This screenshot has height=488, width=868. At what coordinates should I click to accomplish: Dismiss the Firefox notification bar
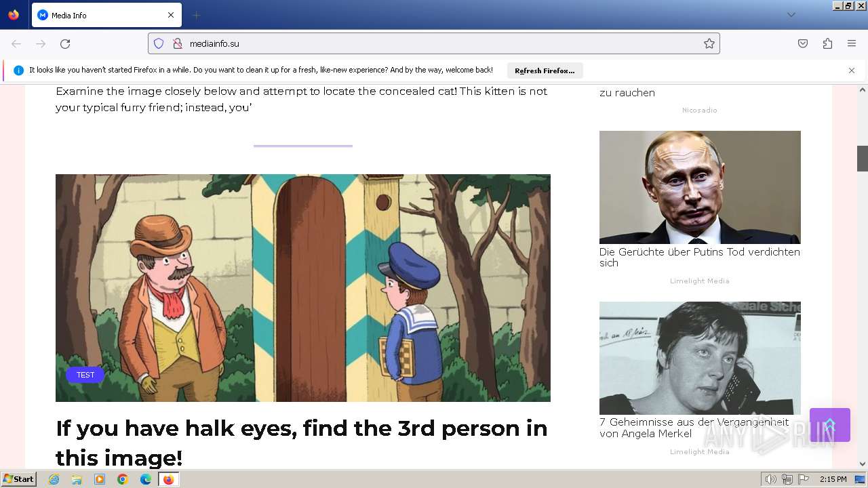point(852,70)
